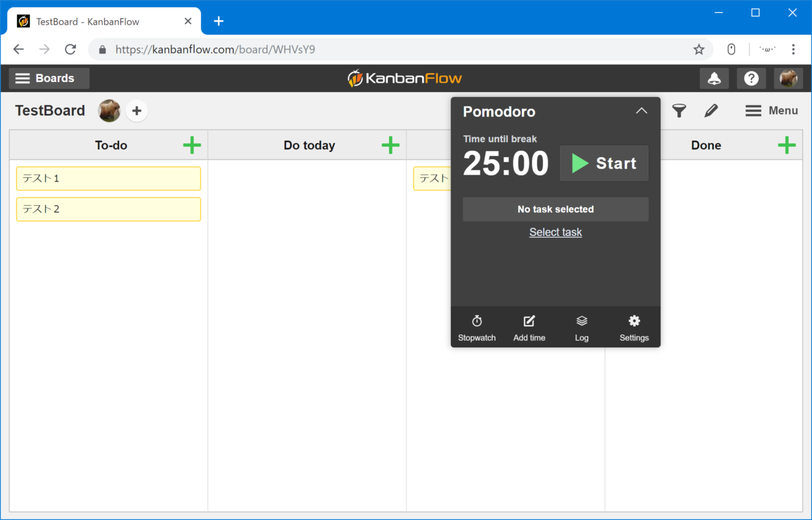Screen dimensions: 812x520
Task: View site lock security info
Action: 102,49
